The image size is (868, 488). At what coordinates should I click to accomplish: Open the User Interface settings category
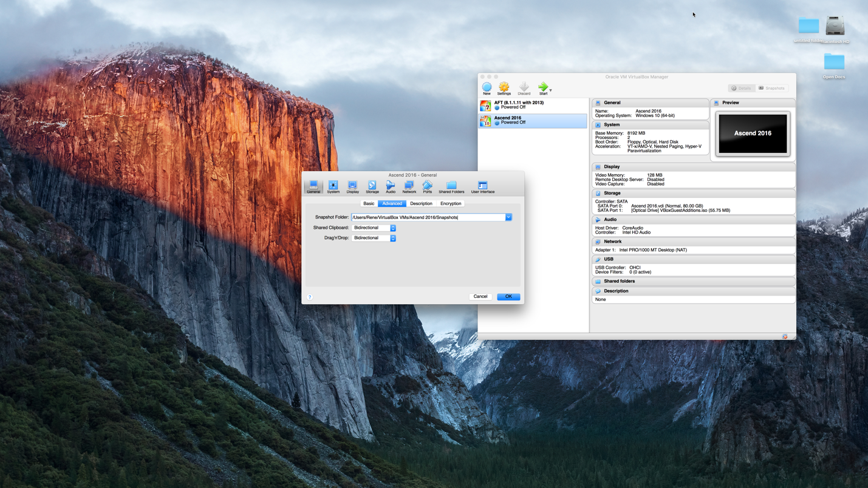483,186
